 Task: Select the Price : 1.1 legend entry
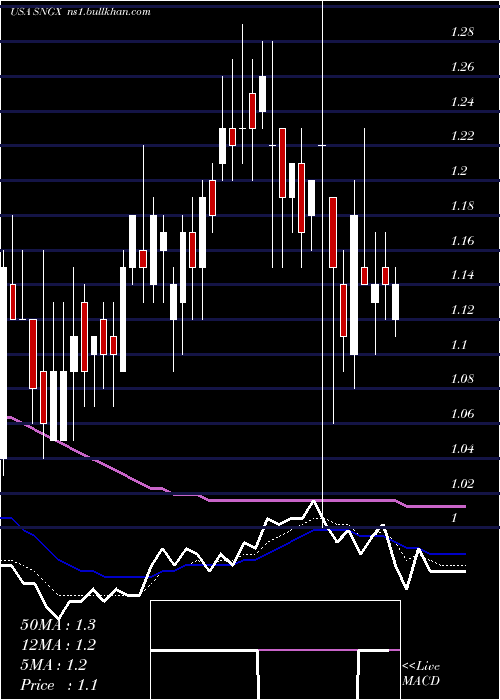59,685
